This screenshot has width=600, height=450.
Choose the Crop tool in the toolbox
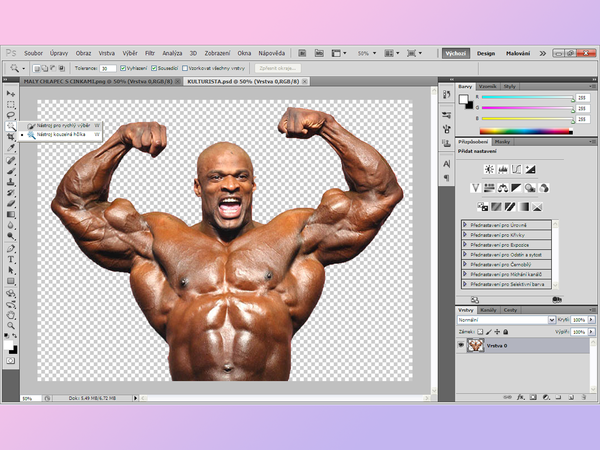(11, 137)
